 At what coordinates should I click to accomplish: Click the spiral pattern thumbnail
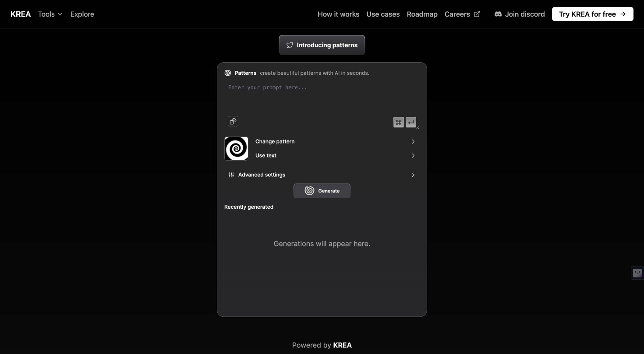point(236,148)
